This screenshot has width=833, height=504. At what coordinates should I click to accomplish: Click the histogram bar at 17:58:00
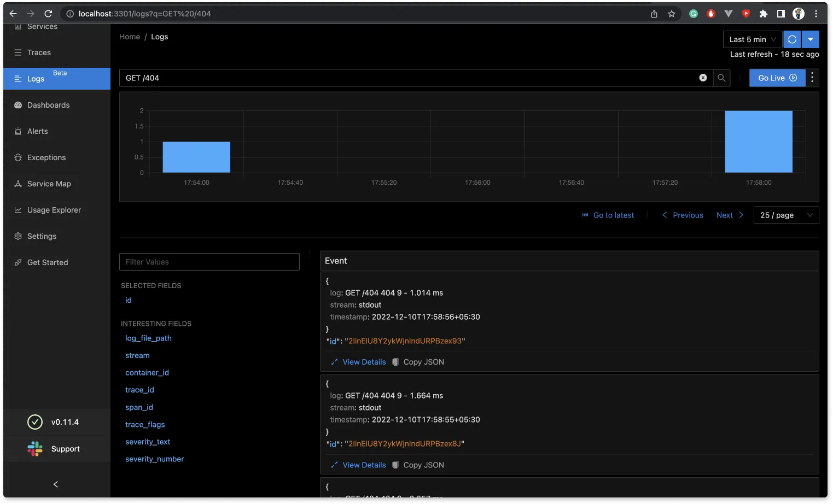point(759,142)
